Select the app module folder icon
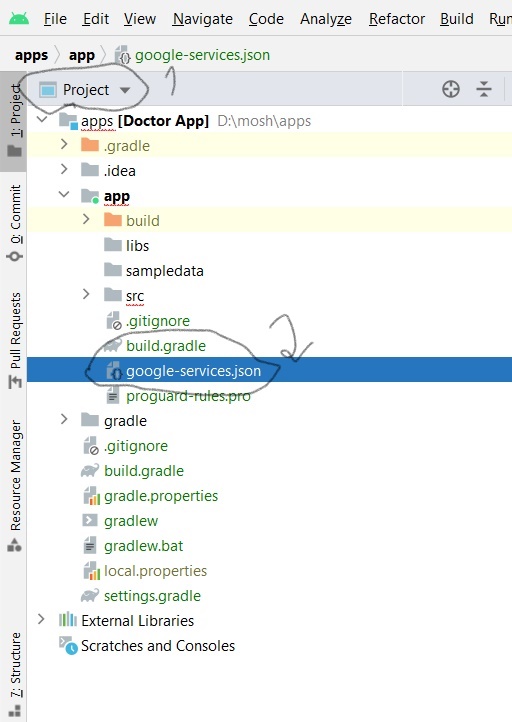 click(90, 196)
